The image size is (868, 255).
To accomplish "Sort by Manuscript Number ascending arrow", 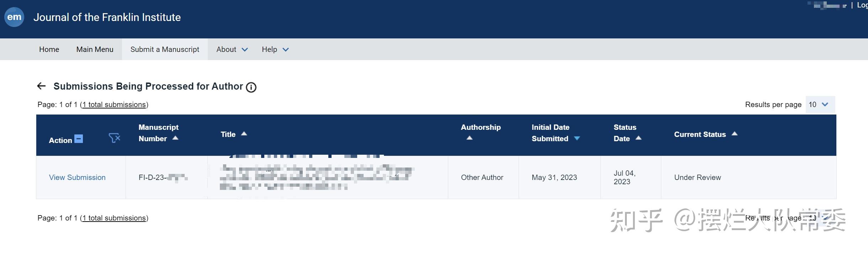I will point(175,138).
